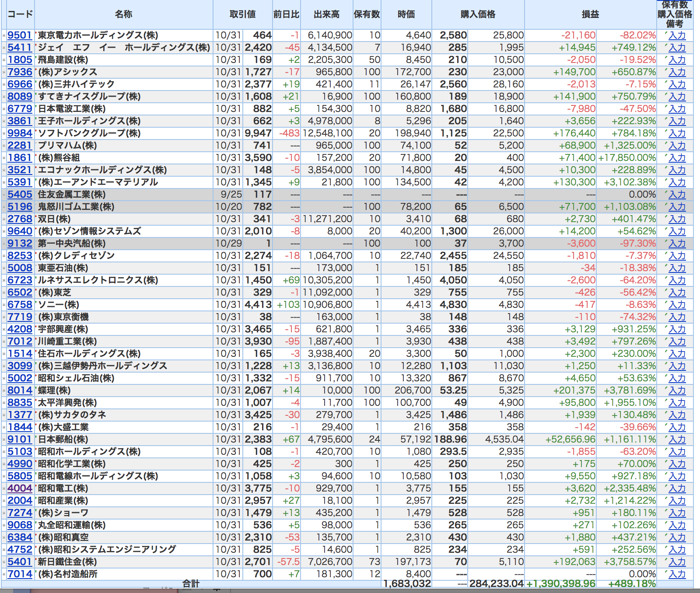Click the pencil icon in 東京電力 row
The image size is (700, 593).
tap(665, 33)
